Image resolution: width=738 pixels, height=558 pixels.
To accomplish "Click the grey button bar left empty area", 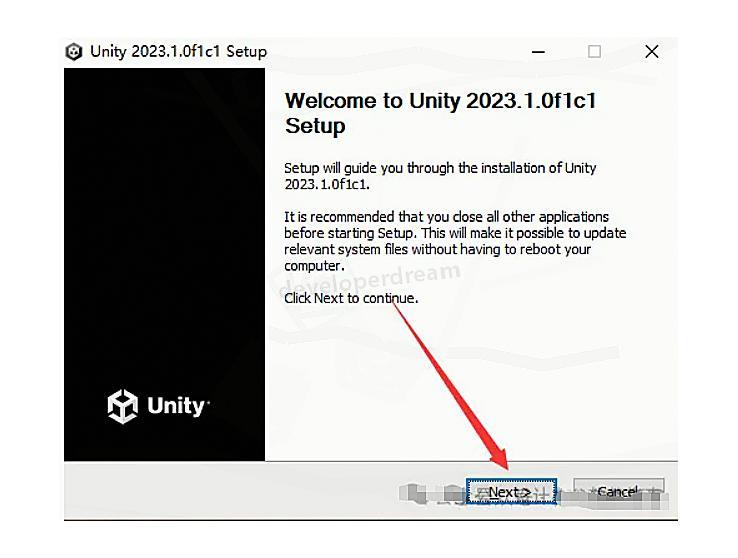I will 231,492.
